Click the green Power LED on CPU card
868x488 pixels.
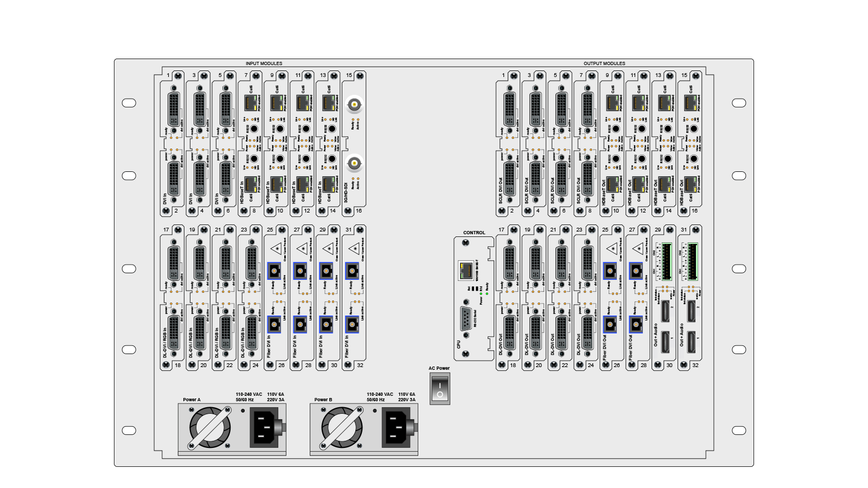[x=481, y=293]
